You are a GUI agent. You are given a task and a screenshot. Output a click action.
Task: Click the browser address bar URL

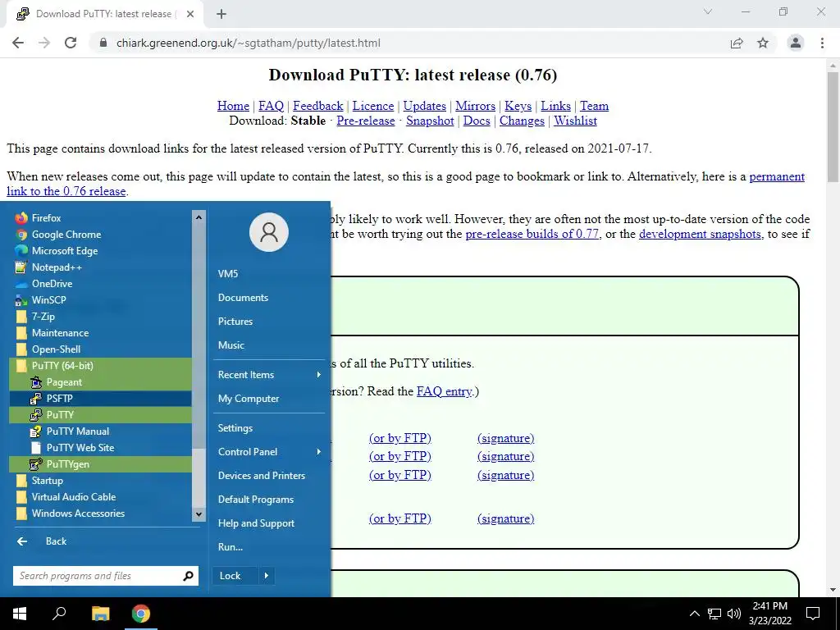point(249,43)
